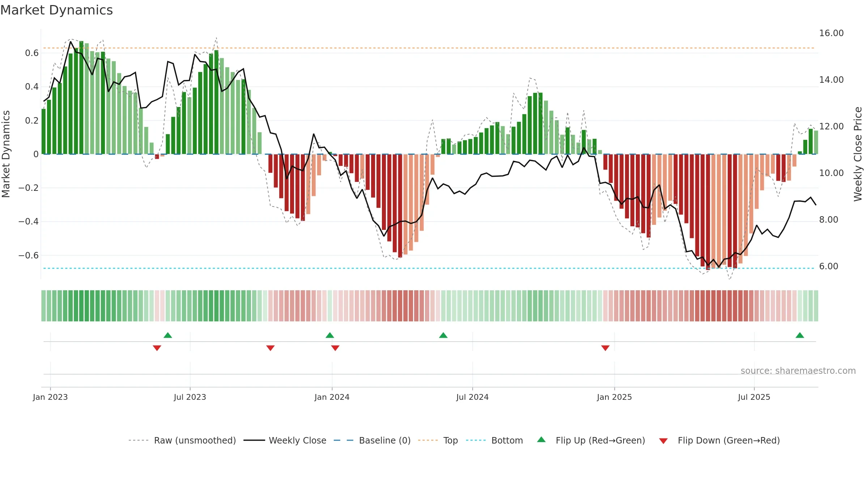This screenshot has height=488, width=868.
Task: Toggle the Top legend entry
Action: click(438, 440)
